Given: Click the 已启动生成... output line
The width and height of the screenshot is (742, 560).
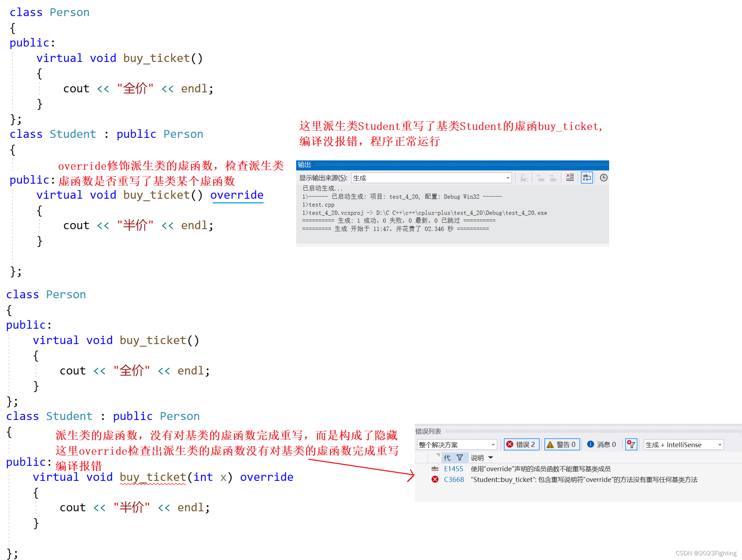Looking at the screenshot, I should click(x=322, y=188).
